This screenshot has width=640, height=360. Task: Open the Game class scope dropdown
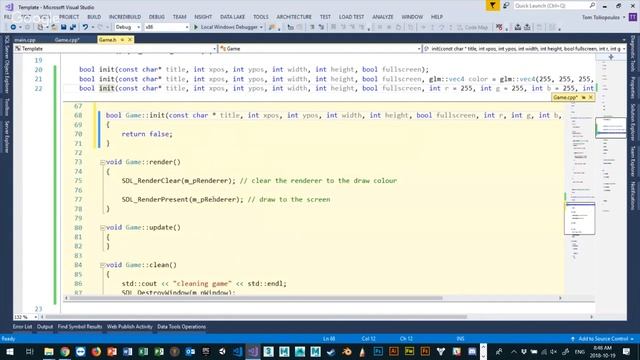(320, 49)
